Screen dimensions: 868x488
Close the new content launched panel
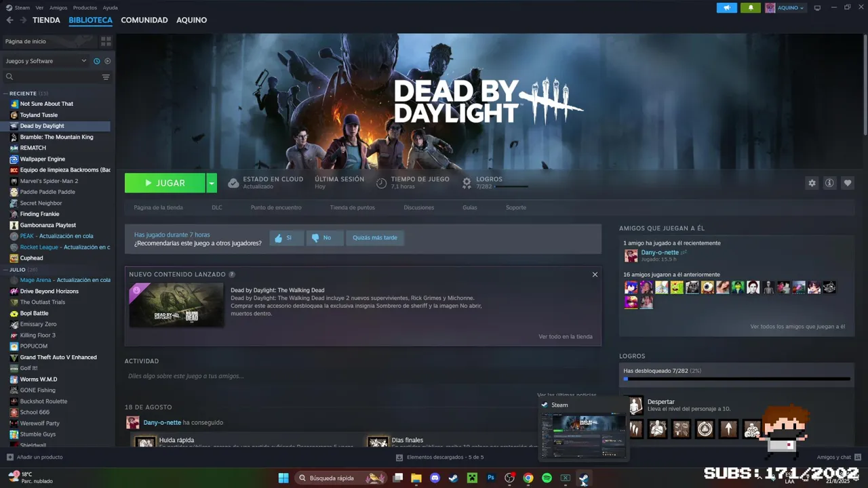(595, 274)
